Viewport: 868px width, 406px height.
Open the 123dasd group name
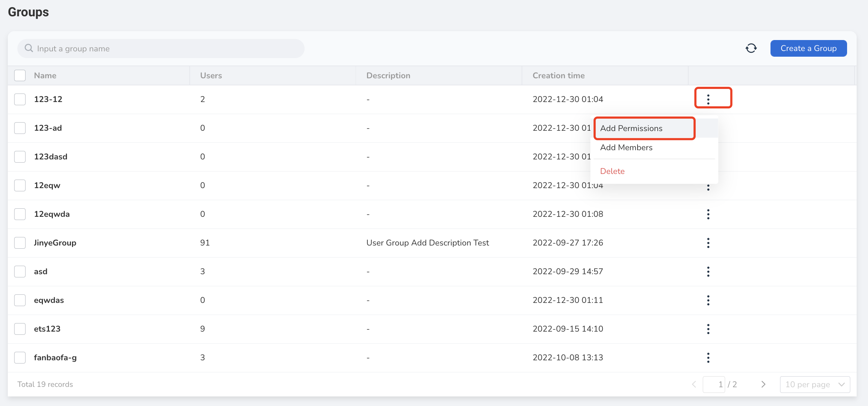tap(51, 157)
